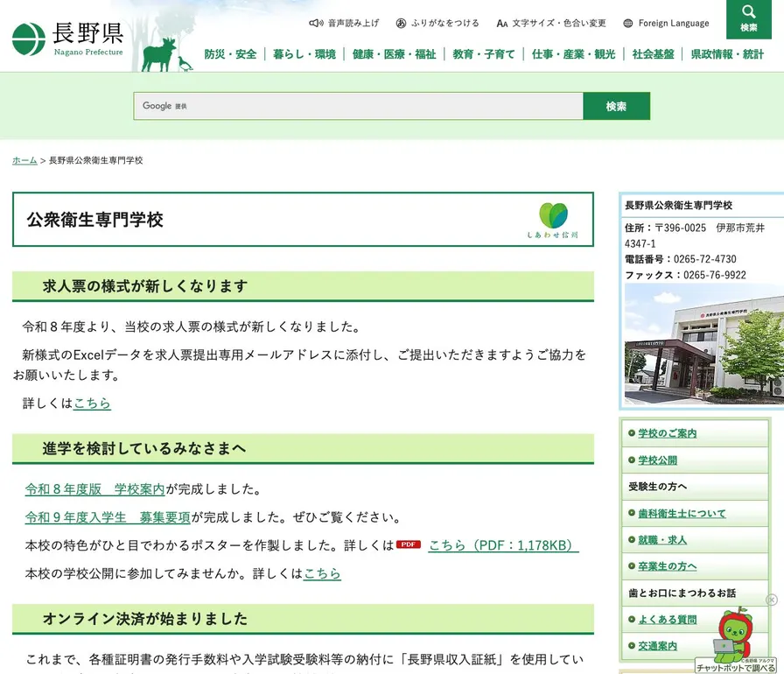Click the cow and bird silhouette image
Screen dimensions: 784x674
167,55
